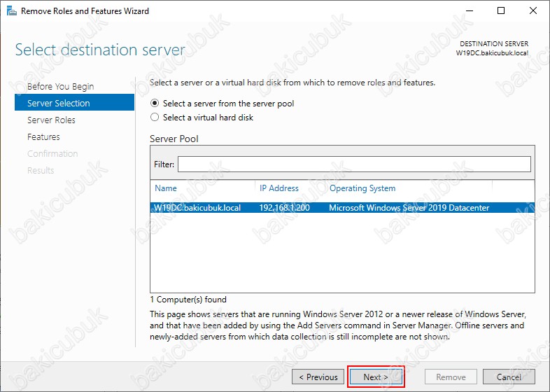The width and height of the screenshot is (550, 392).
Task: Choose the 'Select a virtual hard disk' option
Action: [155, 118]
